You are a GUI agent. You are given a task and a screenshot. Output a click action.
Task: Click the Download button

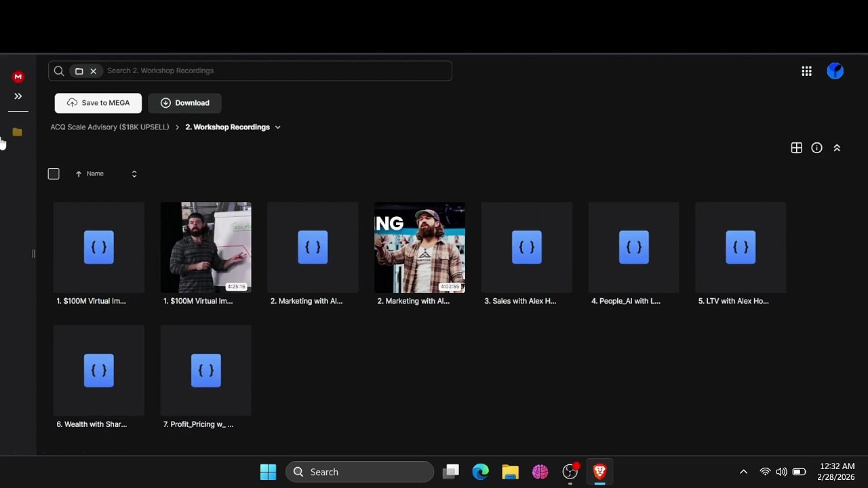coord(184,103)
